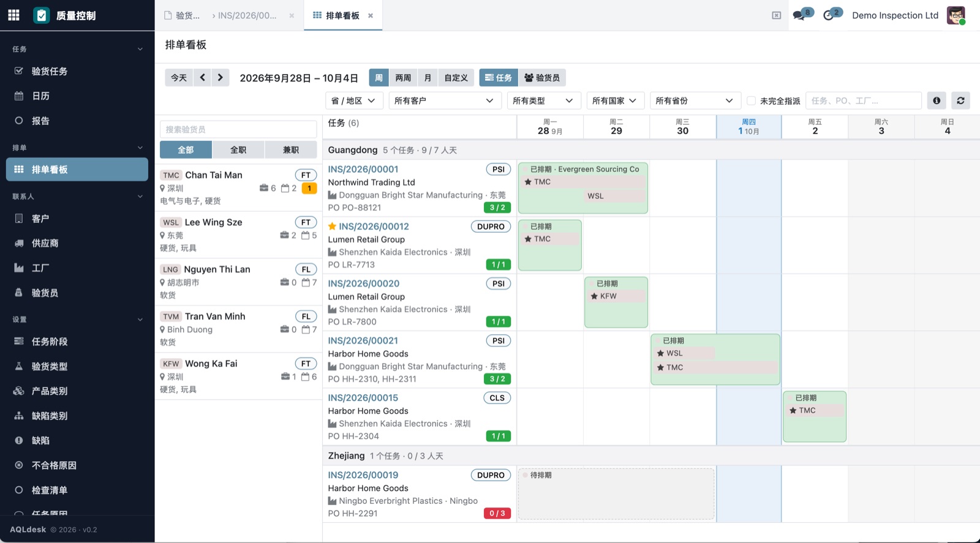Open 客户 in sidebar

tap(77, 219)
